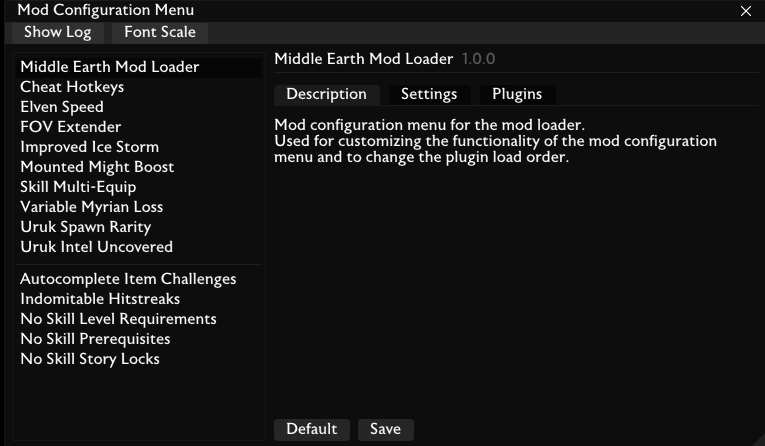The height and width of the screenshot is (446, 765).
Task: Choose the Cheat Hotkeys mod
Action: (72, 87)
